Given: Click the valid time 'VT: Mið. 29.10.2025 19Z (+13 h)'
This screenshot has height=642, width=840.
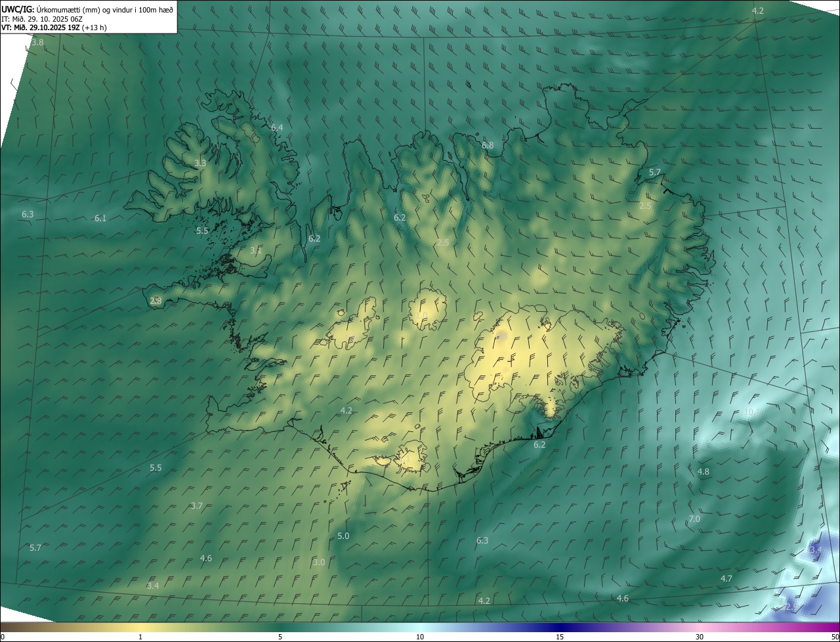Looking at the screenshot, I should click(54, 28).
